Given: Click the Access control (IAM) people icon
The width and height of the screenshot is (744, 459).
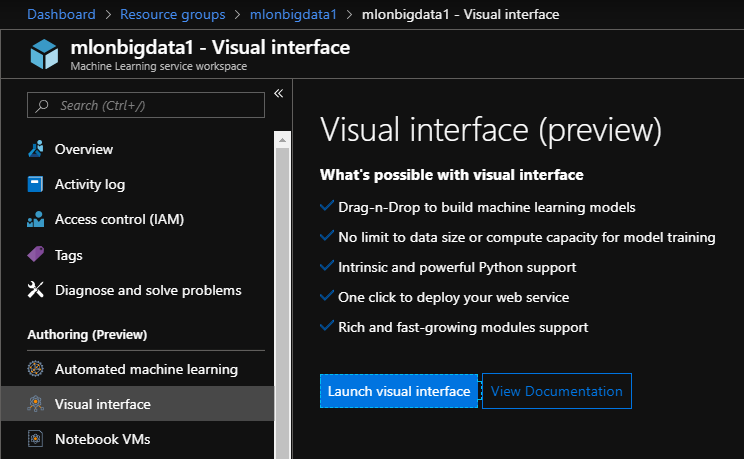Looking at the screenshot, I should tap(36, 219).
